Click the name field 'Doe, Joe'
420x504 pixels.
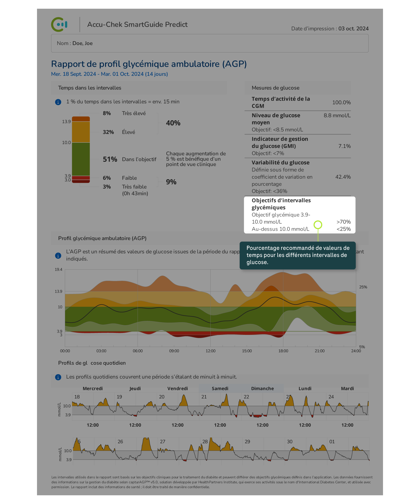click(210, 43)
